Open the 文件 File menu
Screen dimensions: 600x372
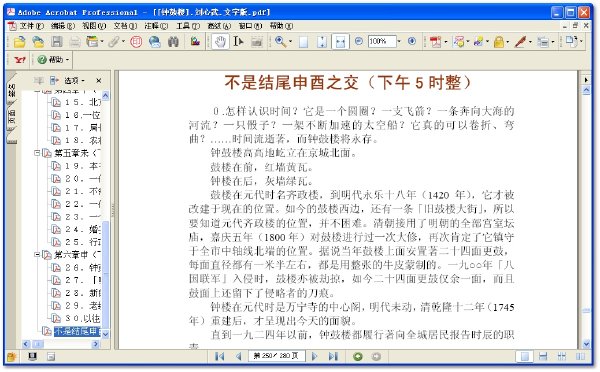(x=31, y=26)
